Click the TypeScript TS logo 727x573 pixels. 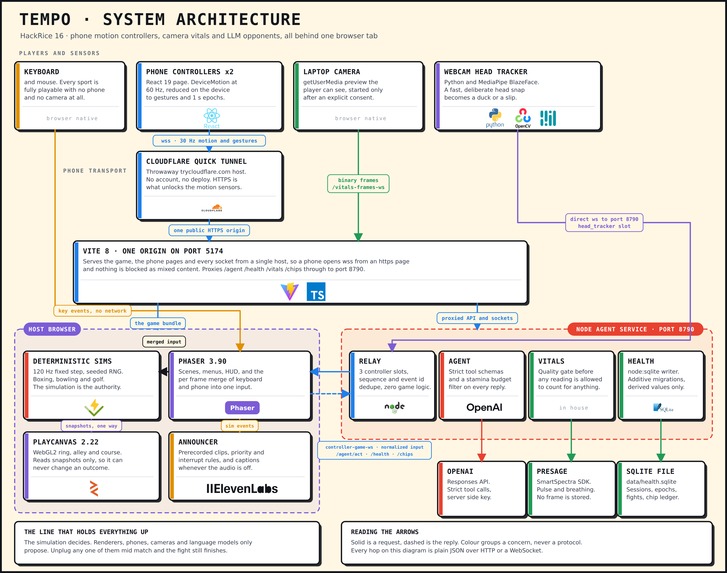(x=316, y=292)
